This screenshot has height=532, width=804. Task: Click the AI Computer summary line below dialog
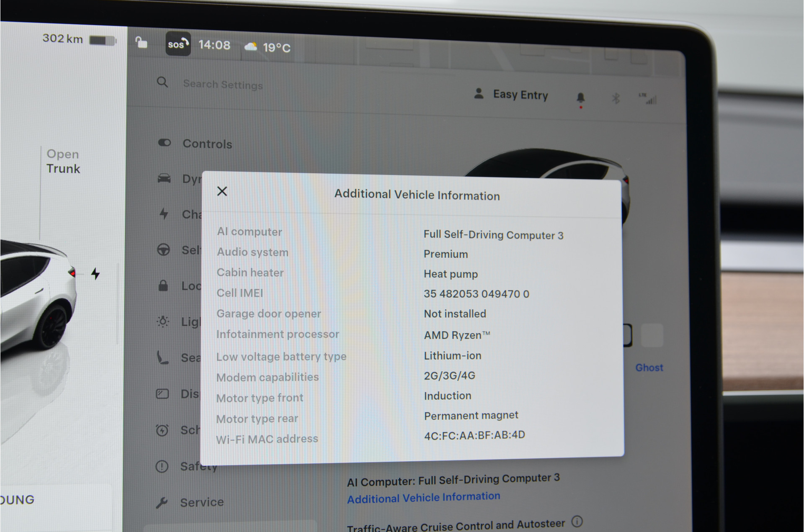pos(453,480)
